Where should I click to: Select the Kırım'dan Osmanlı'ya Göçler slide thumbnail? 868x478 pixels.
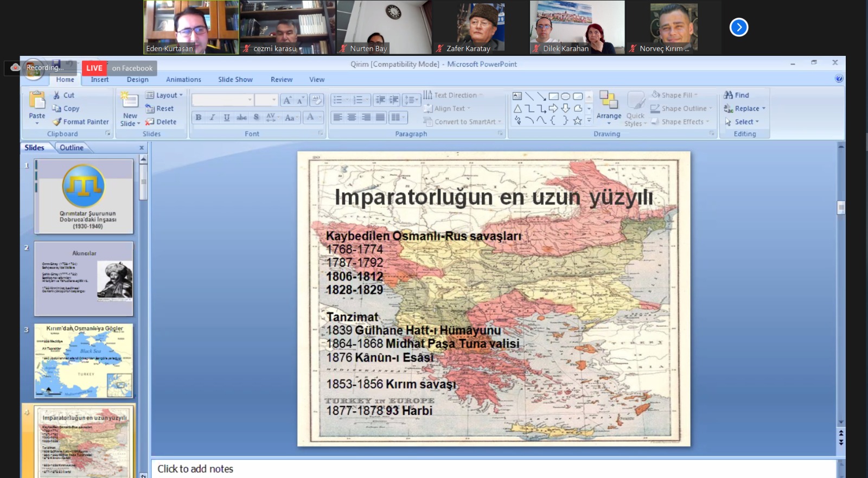pyautogui.click(x=84, y=361)
